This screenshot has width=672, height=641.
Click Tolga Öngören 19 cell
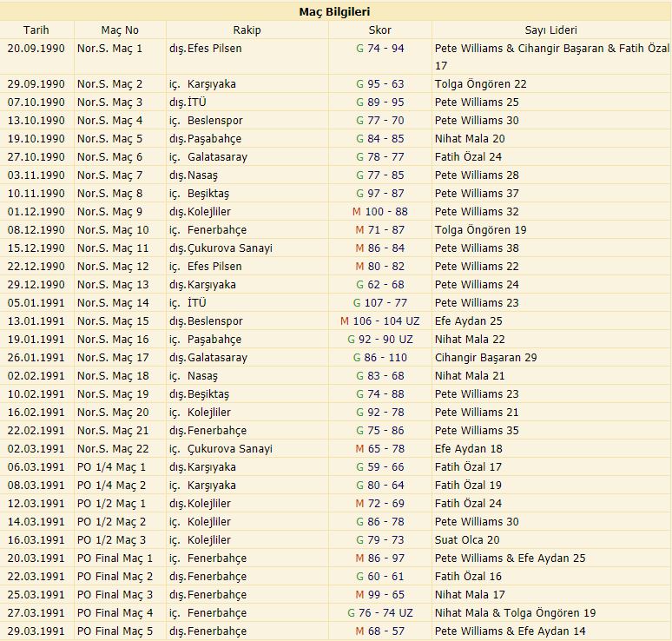click(480, 229)
